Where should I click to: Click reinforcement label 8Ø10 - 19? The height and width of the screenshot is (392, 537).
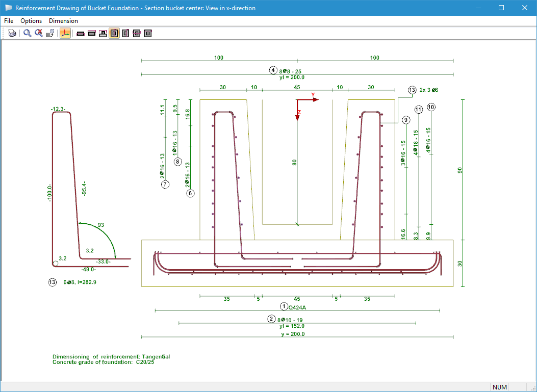tap(290, 320)
